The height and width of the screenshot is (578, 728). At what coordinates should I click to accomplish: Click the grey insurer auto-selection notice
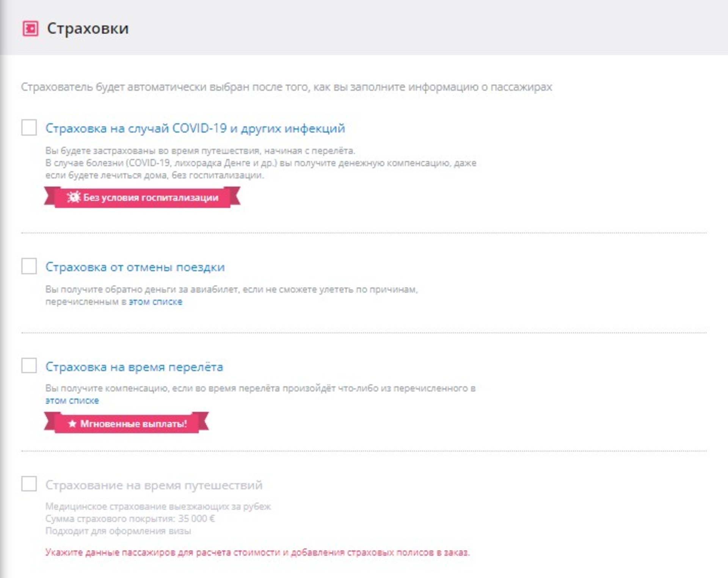pos(286,87)
